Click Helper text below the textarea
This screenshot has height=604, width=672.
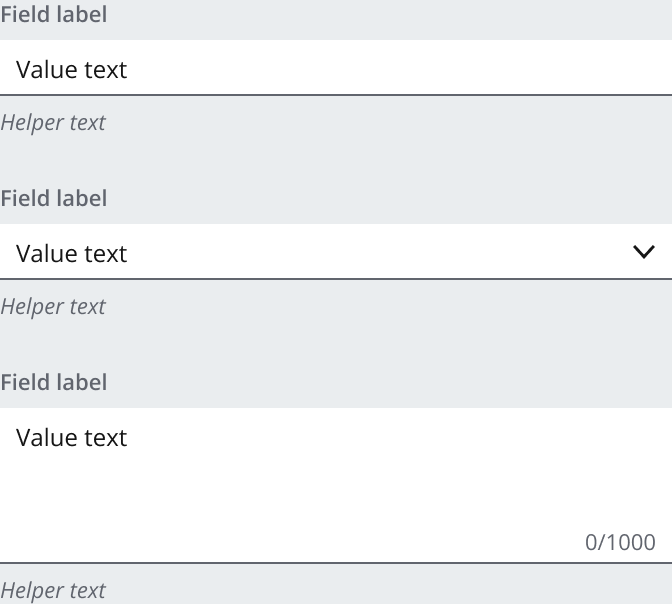pos(53,591)
